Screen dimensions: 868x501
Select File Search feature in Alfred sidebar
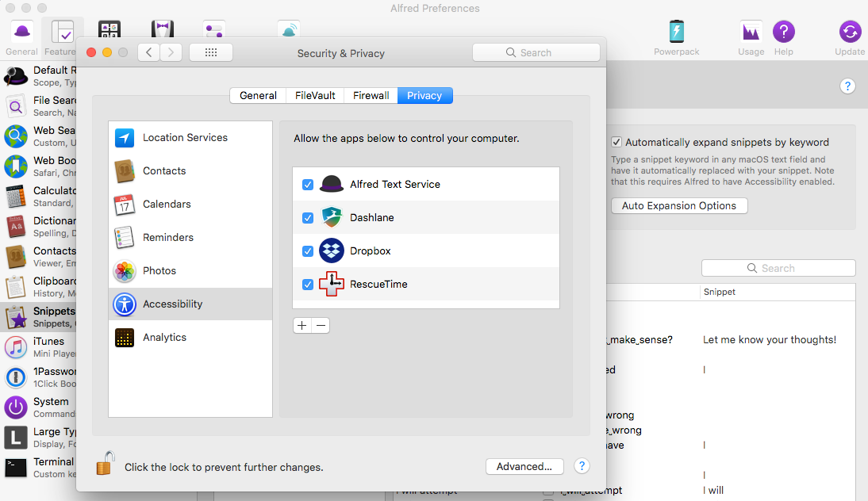pyautogui.click(x=38, y=105)
